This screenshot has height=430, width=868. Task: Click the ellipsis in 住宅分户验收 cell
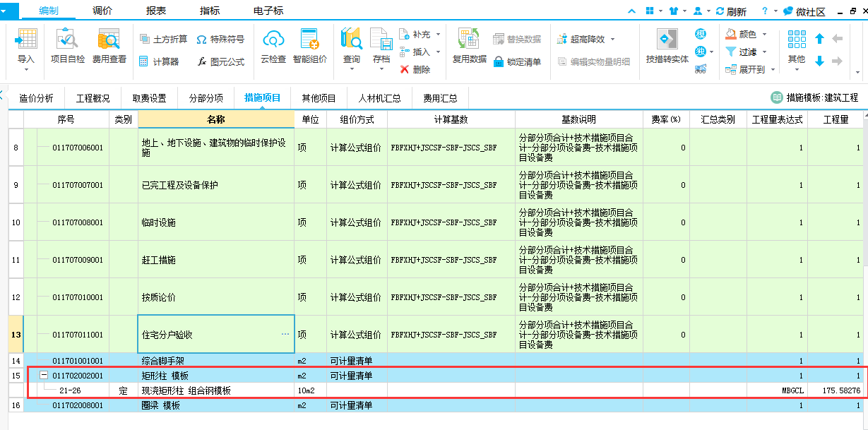click(285, 334)
